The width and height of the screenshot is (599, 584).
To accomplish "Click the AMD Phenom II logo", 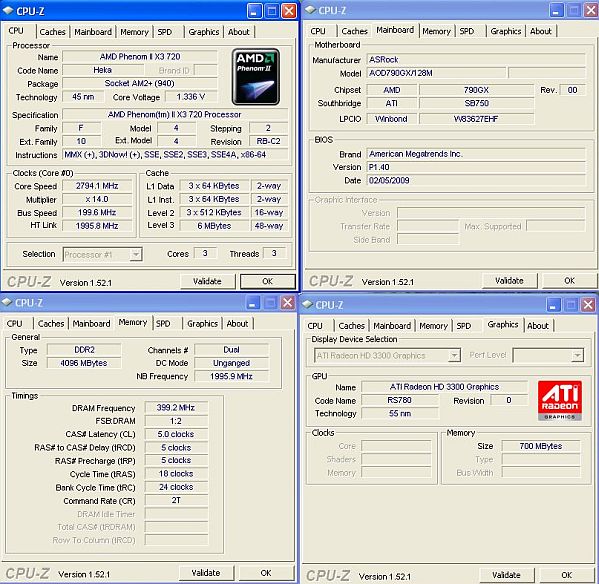I will (x=256, y=76).
